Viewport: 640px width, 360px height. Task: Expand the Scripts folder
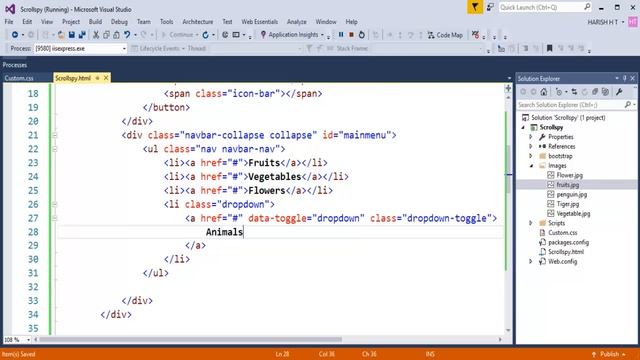pos(531,223)
